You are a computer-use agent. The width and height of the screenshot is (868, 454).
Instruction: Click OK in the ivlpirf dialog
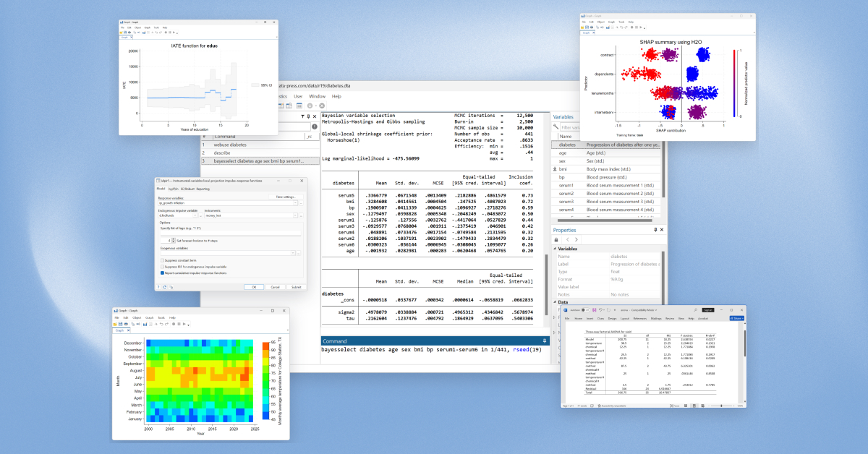(x=253, y=287)
